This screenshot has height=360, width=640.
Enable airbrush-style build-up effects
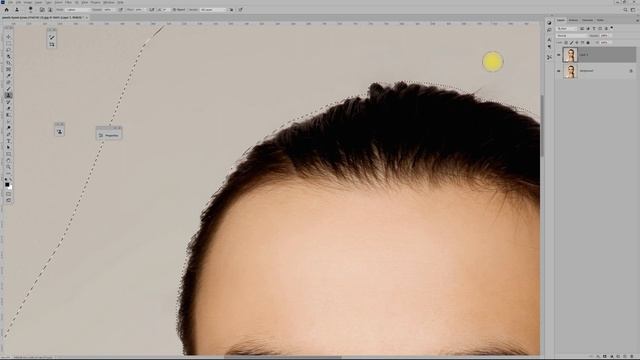151,10
